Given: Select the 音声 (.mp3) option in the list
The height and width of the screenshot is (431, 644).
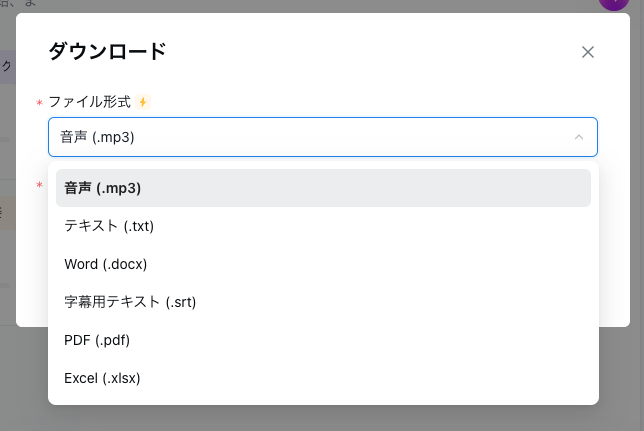Looking at the screenshot, I should pos(323,188).
